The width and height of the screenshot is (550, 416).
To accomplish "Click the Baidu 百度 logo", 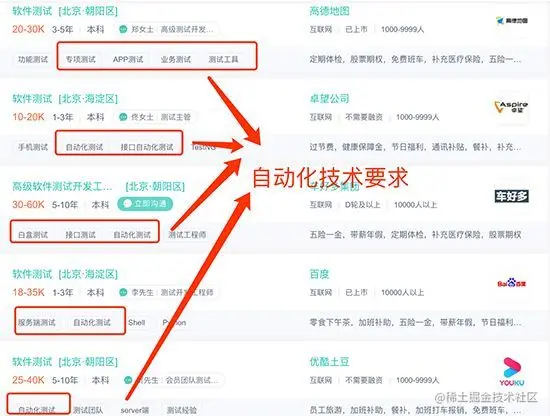I will (511, 283).
